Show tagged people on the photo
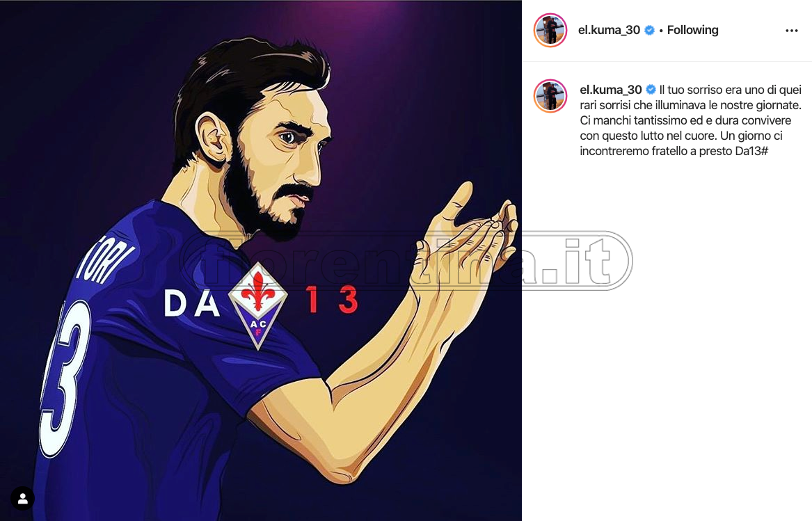Viewport: 812px width, 521px height. click(22, 499)
